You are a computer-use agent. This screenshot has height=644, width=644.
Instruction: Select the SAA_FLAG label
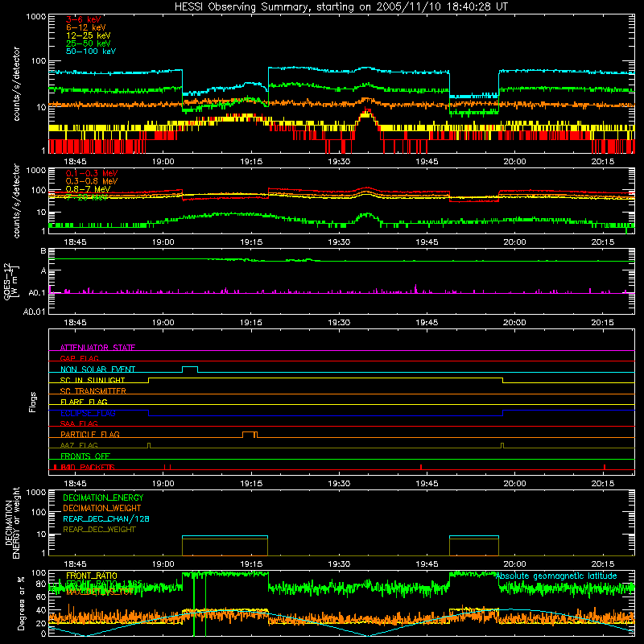[79, 423]
